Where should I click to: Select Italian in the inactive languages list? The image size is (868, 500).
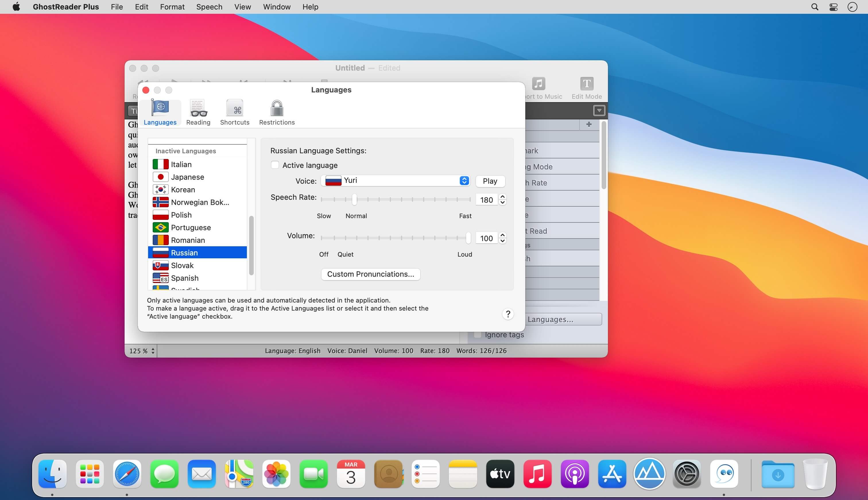coord(197,164)
